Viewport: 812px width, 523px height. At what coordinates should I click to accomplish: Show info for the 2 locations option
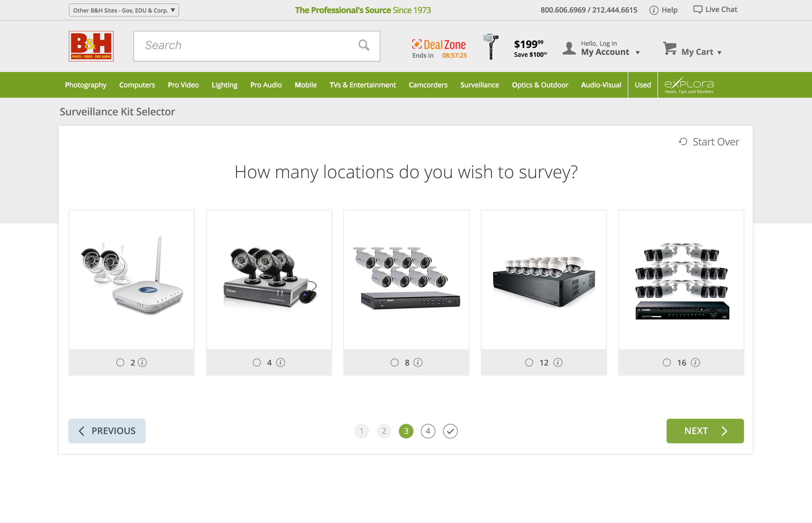tap(142, 363)
